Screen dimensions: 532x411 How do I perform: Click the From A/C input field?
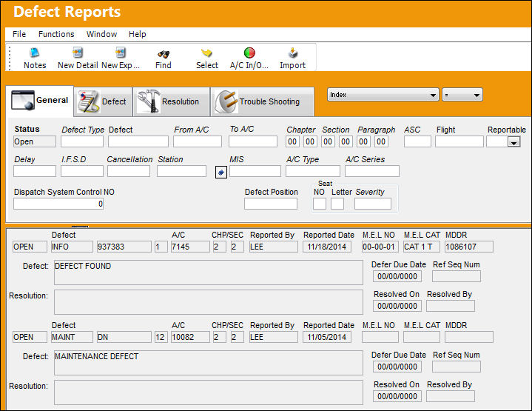(x=198, y=141)
